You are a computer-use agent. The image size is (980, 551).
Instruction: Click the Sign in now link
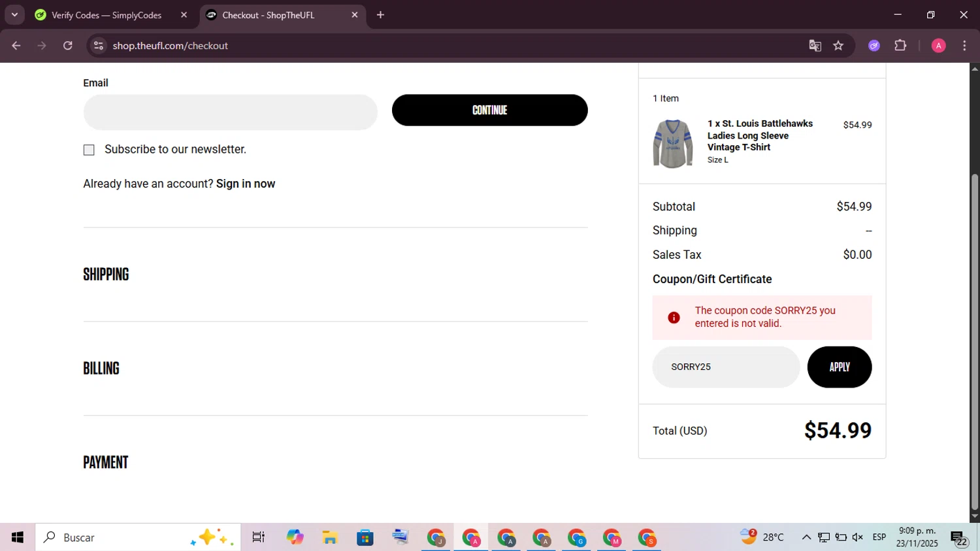(246, 184)
